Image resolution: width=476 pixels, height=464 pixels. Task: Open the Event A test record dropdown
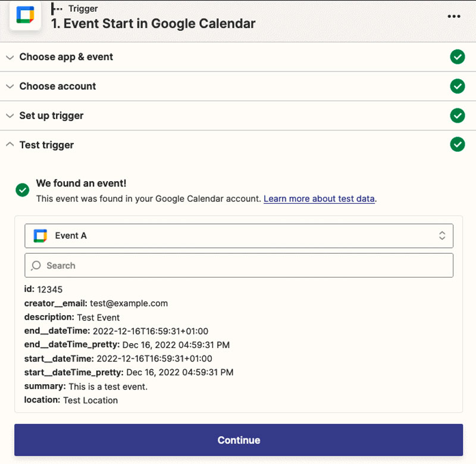pos(239,236)
